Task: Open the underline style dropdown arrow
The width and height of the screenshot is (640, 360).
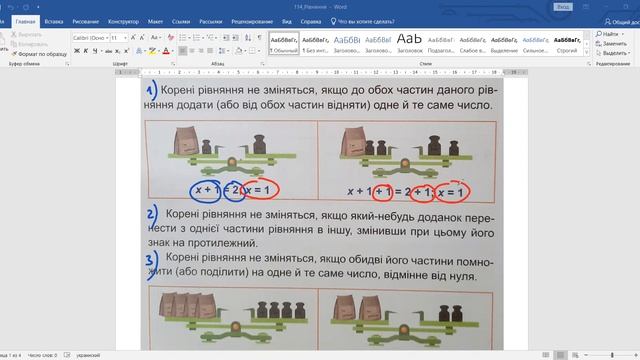Action: coord(101,51)
